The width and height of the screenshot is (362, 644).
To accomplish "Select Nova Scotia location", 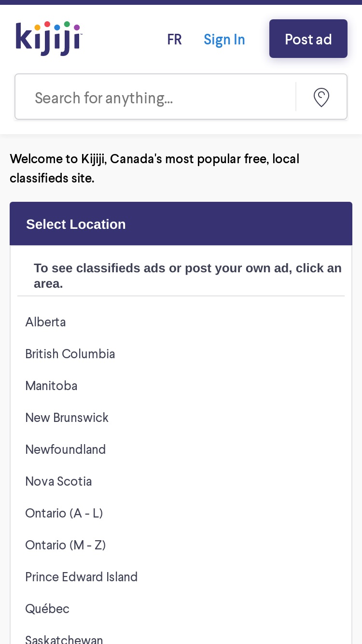I will point(58,481).
